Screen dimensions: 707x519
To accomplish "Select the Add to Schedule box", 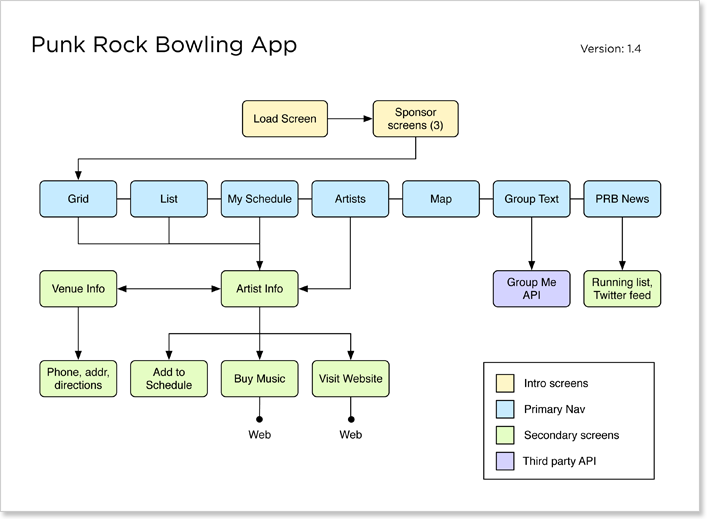I will pyautogui.click(x=169, y=378).
